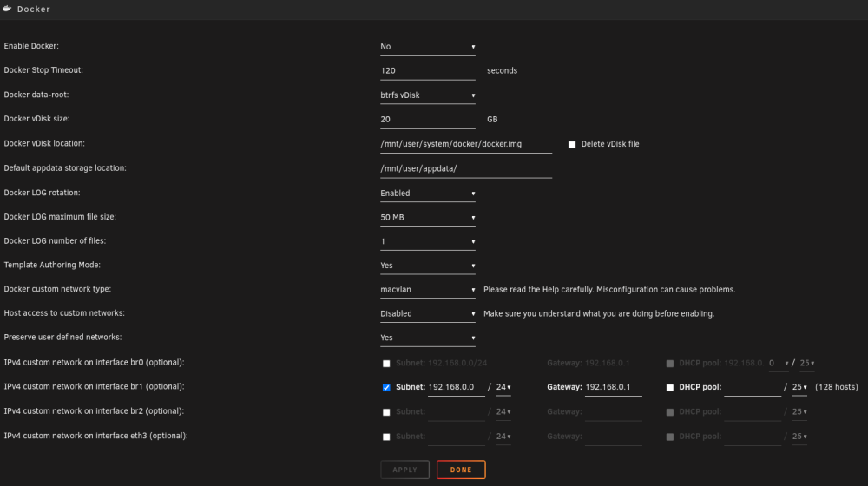Check the Delete vDisk file checkbox

[572, 144]
